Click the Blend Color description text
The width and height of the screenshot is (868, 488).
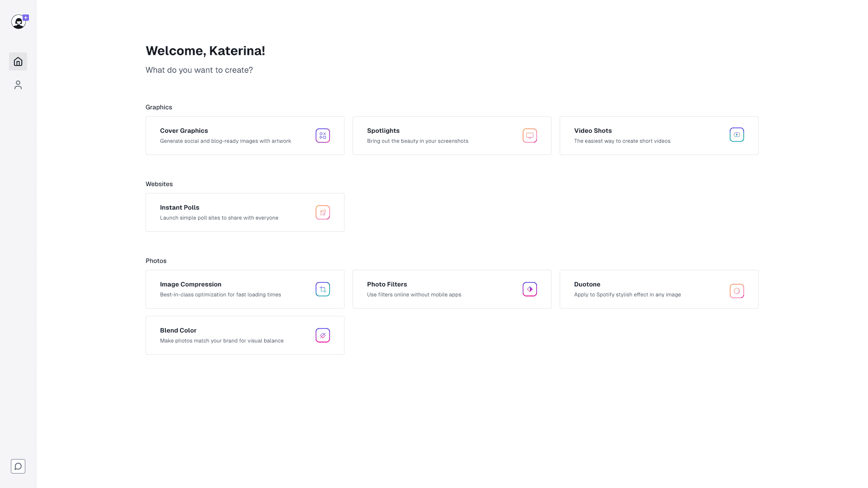coord(222,341)
